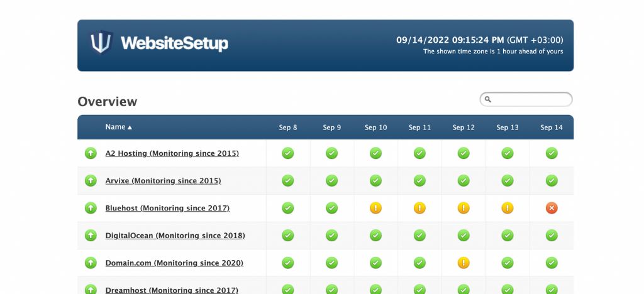644x294 pixels.
Task: Click Bluehost's yellow warning icon for Sep 13
Action: click(x=508, y=208)
